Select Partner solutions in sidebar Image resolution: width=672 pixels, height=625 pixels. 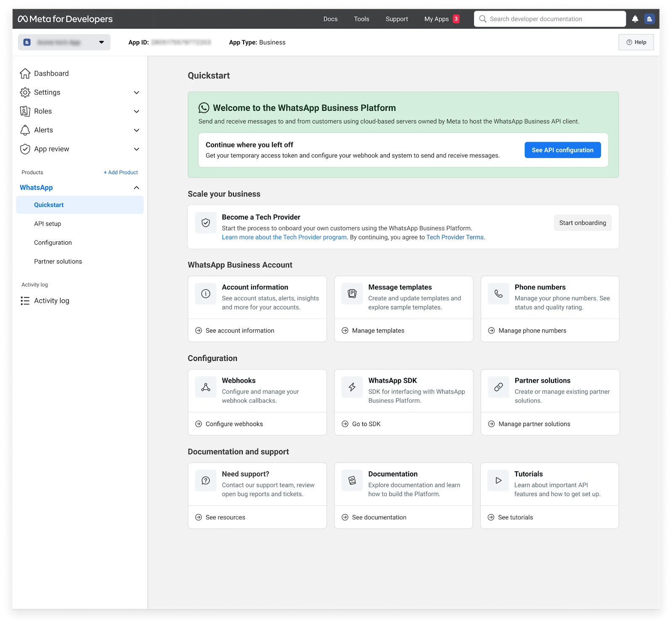(x=58, y=262)
